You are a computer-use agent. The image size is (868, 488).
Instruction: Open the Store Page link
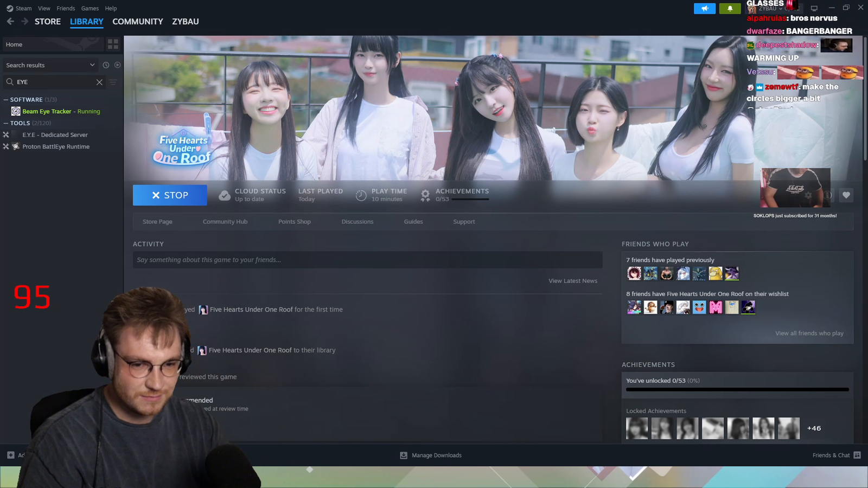click(x=157, y=222)
